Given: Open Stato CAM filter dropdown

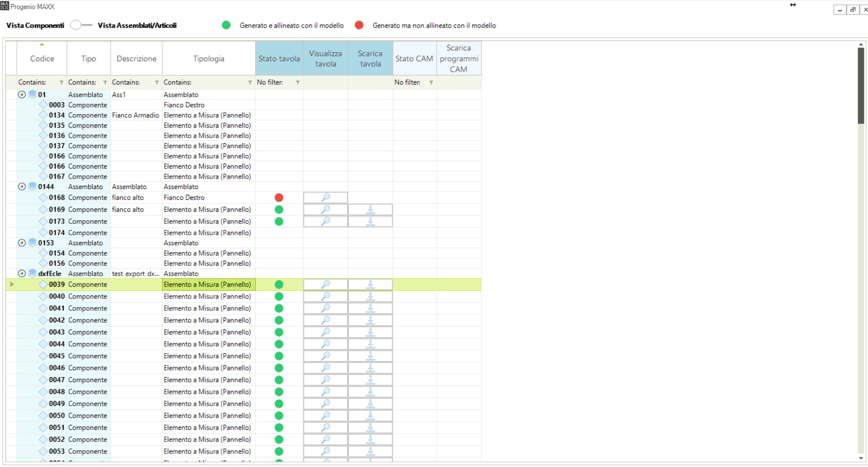Looking at the screenshot, I should click(431, 83).
